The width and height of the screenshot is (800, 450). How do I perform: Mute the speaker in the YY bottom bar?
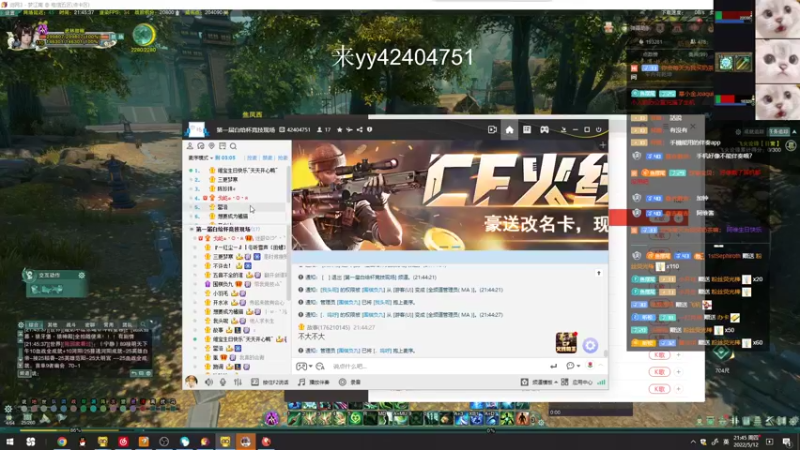[x=209, y=382]
